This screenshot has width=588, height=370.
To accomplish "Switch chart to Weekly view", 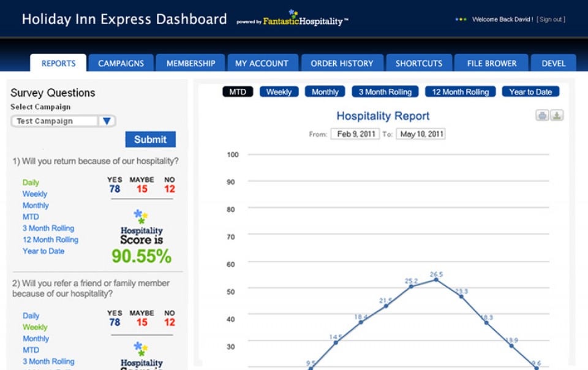I will (x=279, y=92).
